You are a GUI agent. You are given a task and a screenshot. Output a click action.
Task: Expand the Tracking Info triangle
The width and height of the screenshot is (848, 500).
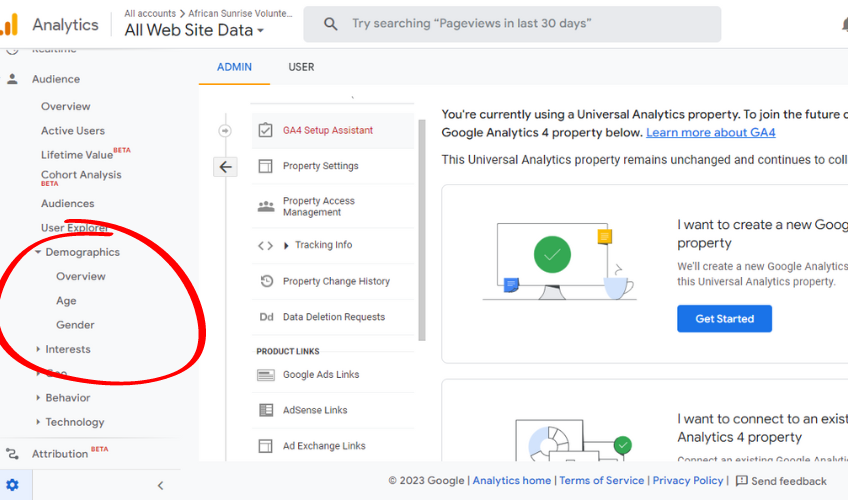[286, 246]
